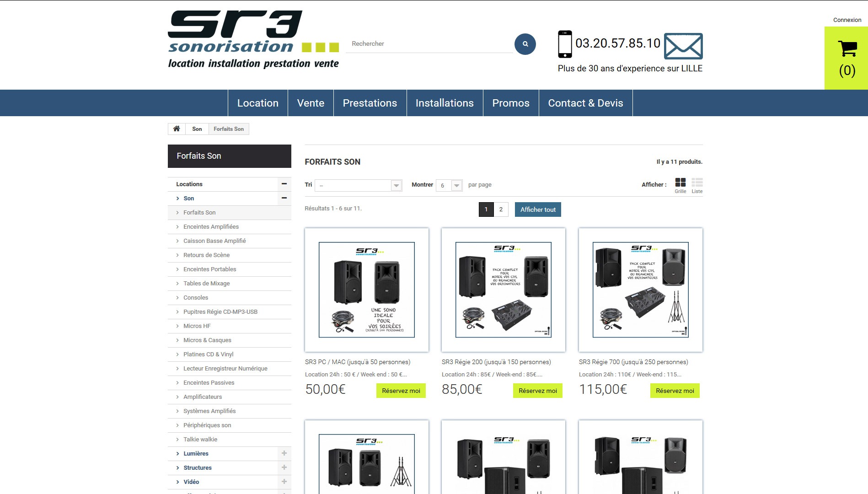Expand the Vidéo category
Screen dimensions: 868x494
(x=284, y=482)
